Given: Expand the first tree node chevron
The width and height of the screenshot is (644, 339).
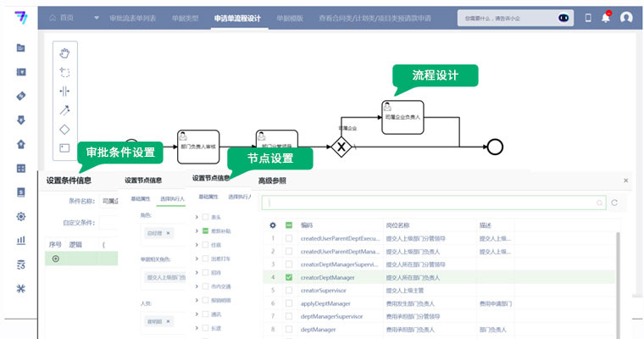Looking at the screenshot, I should click(x=197, y=217).
